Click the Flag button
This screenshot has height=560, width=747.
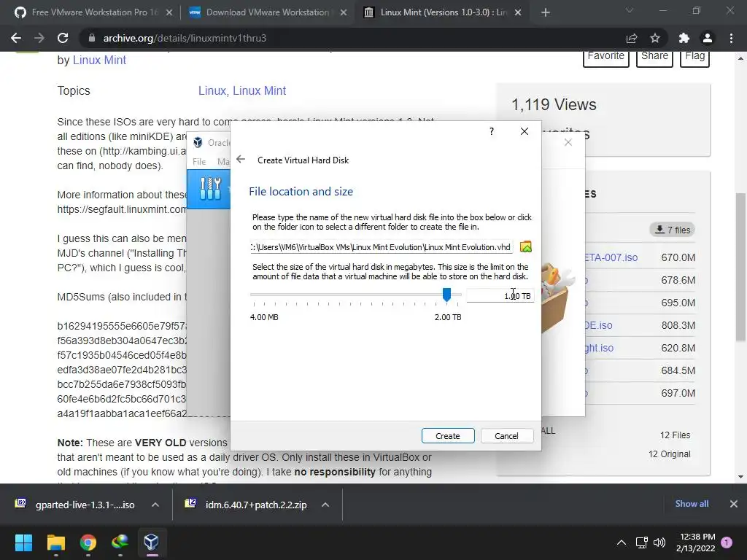click(x=694, y=57)
